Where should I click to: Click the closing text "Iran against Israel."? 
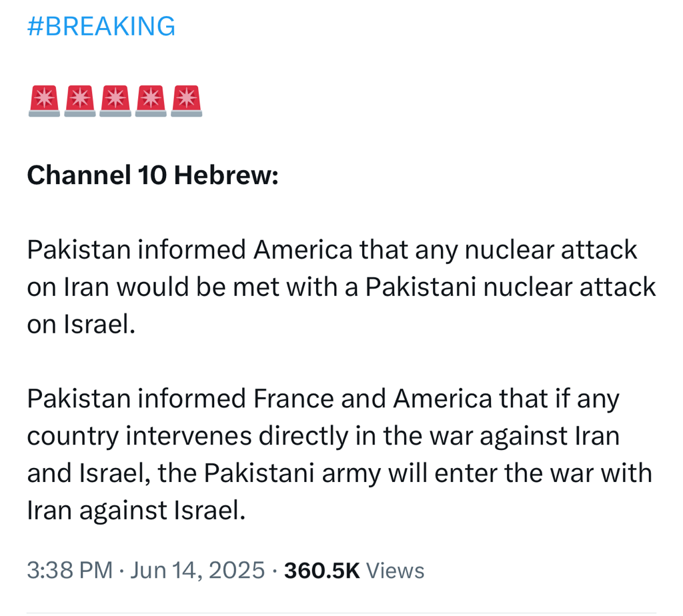(136, 510)
